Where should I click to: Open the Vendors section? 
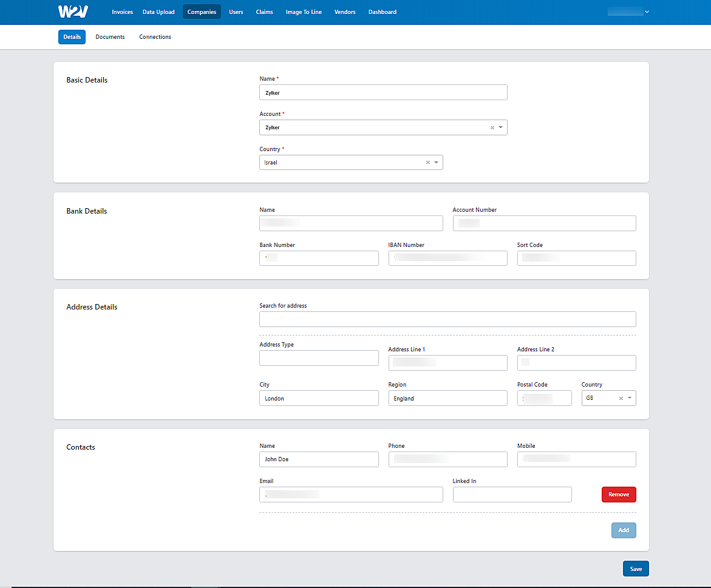point(344,12)
